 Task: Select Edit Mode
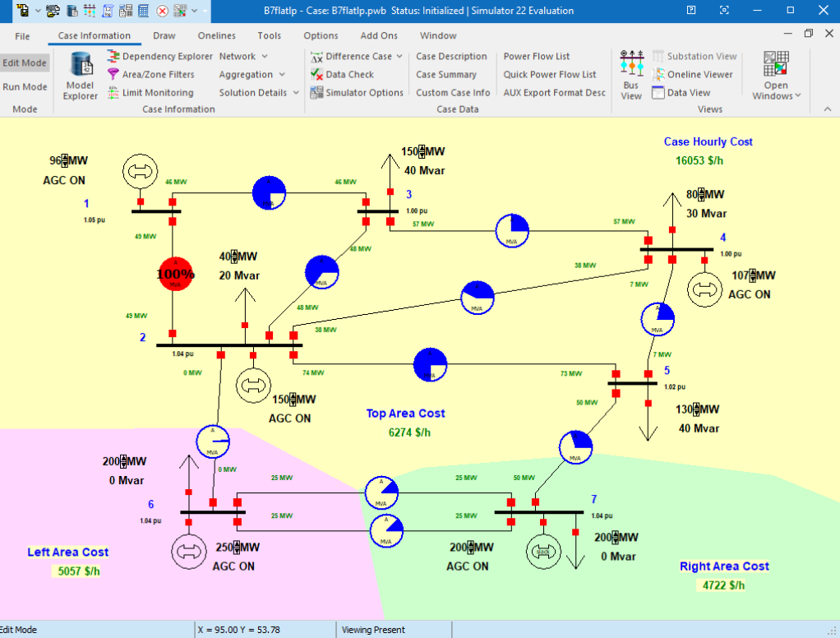[x=25, y=63]
